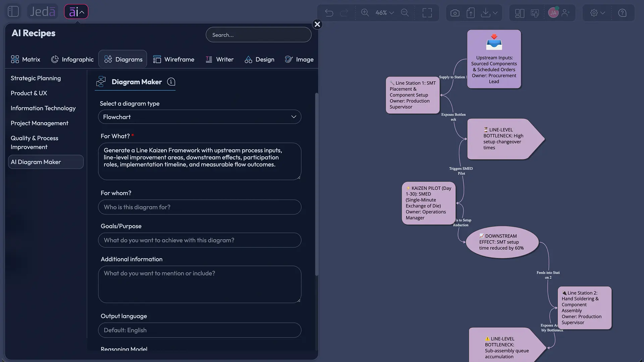Screen dimensions: 644x362
Task: Select the Upstream Inputs flowchart node
Action: tap(494, 59)
